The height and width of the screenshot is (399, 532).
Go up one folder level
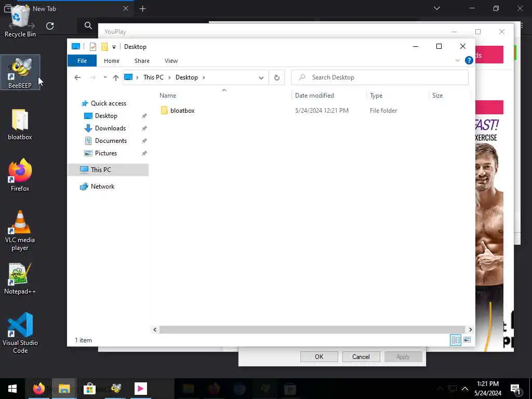(116, 77)
